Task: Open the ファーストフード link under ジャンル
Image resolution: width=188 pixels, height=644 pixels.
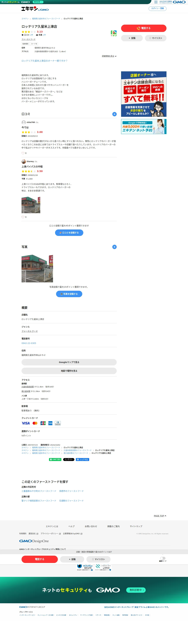Action: pyautogui.click(x=29, y=331)
